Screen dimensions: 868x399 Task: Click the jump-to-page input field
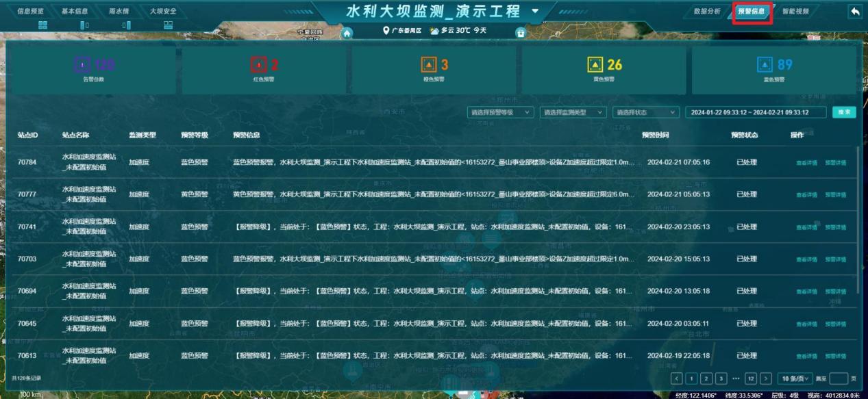[839, 378]
